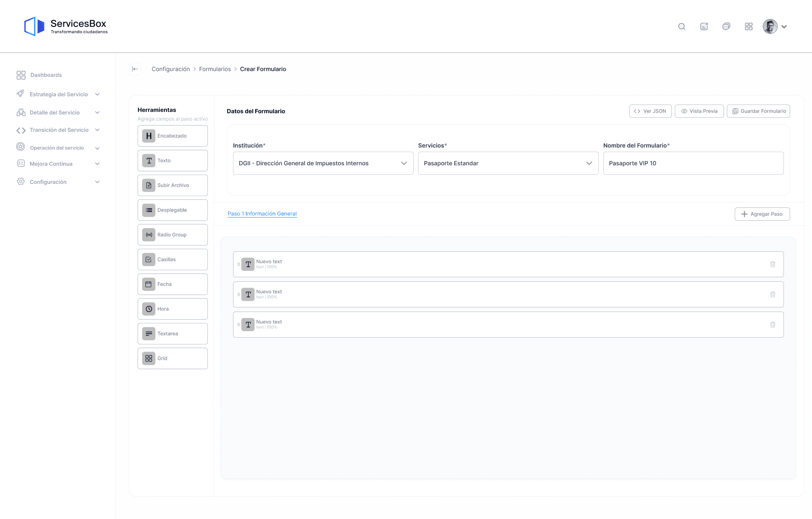Click the Agregar Paso button
This screenshot has width=812, height=519.
click(x=762, y=214)
